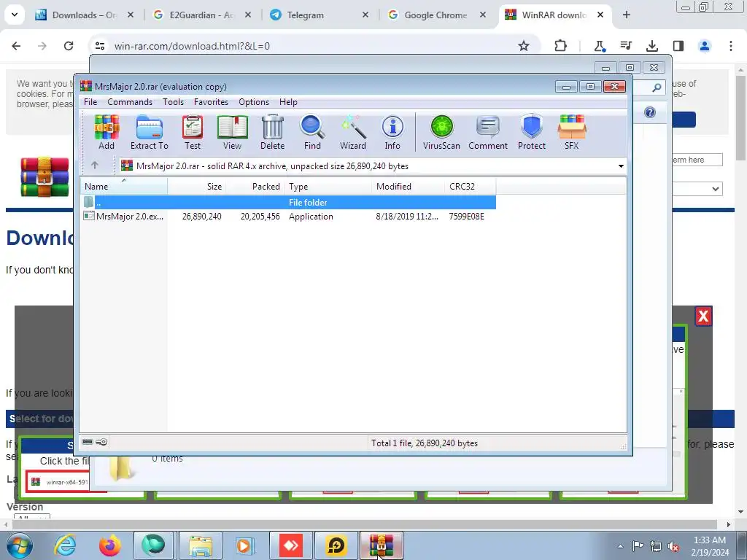
Task: Click the Test archive icon
Action: [193, 133]
